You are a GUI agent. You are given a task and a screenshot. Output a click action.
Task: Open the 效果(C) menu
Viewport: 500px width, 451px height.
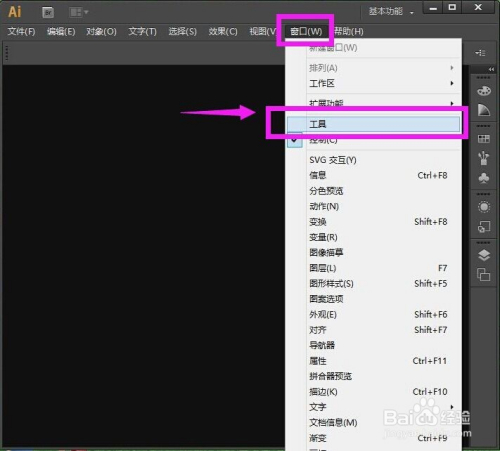tap(223, 32)
